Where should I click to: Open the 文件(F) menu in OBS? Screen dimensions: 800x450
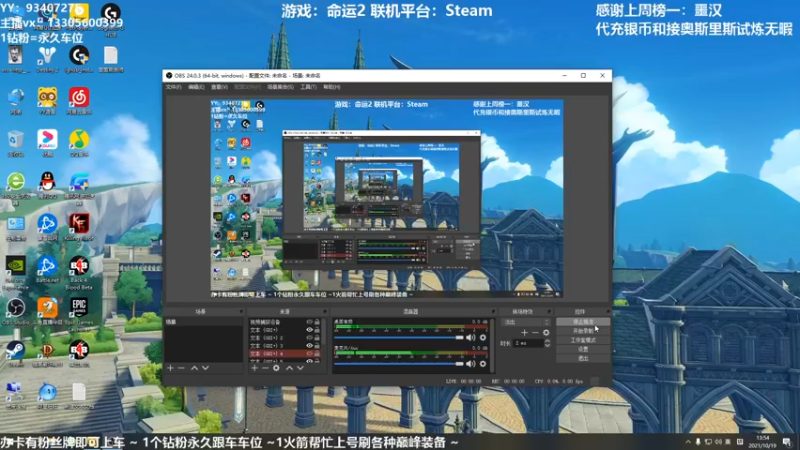173,87
